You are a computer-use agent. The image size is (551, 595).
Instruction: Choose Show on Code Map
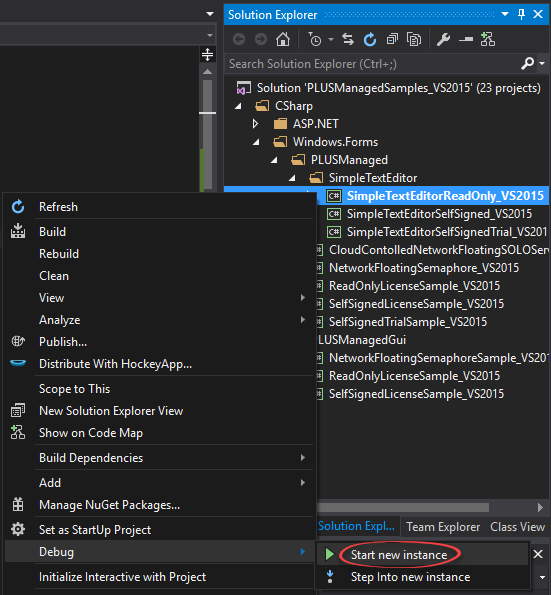click(x=159, y=433)
